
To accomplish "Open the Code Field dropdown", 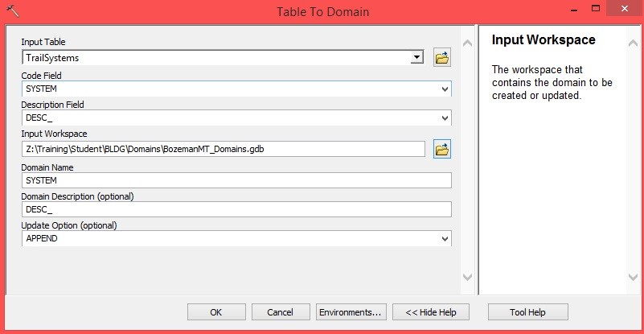I will tap(445, 89).
